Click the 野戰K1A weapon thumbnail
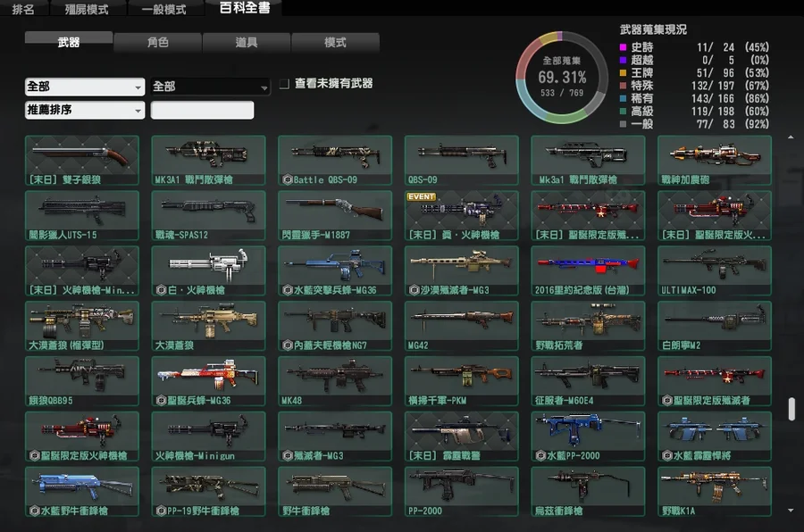 [714, 492]
